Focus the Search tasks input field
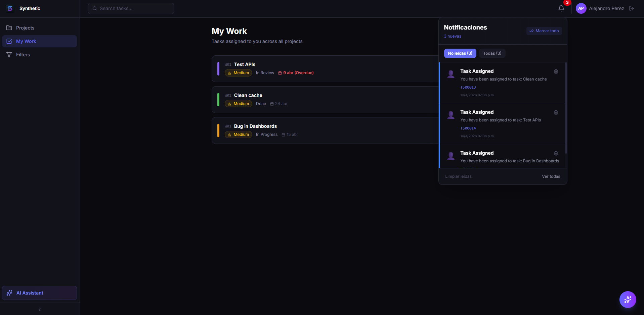This screenshot has height=315, width=644. click(131, 8)
